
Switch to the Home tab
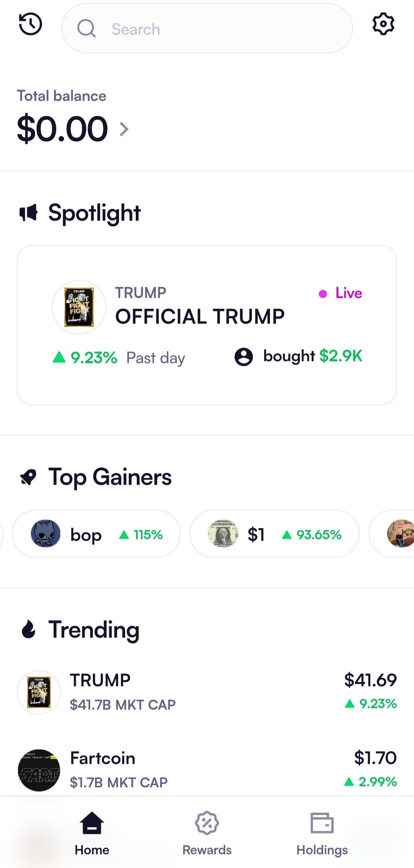tap(92, 833)
